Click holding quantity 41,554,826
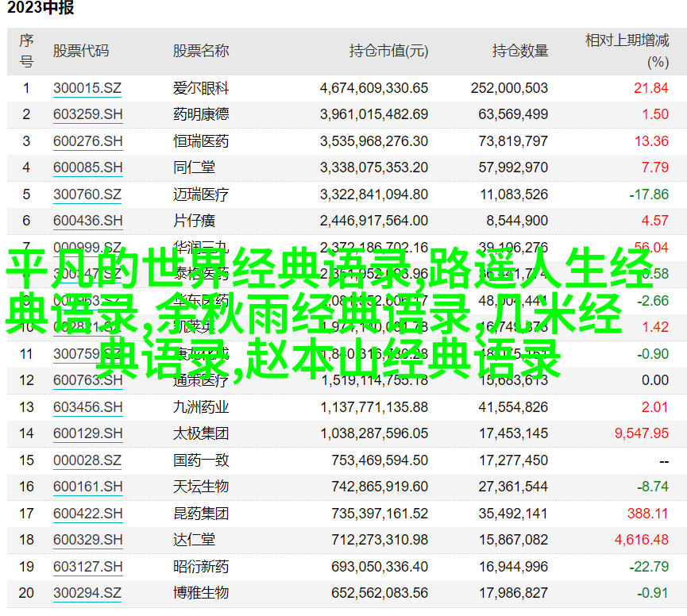Image resolution: width=687 pixels, height=616 pixels. (x=513, y=406)
